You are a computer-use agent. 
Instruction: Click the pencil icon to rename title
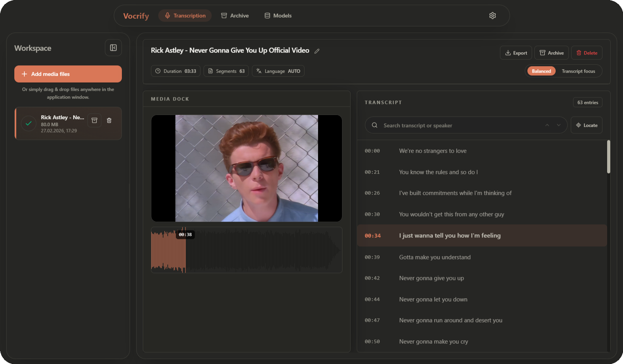pos(317,51)
